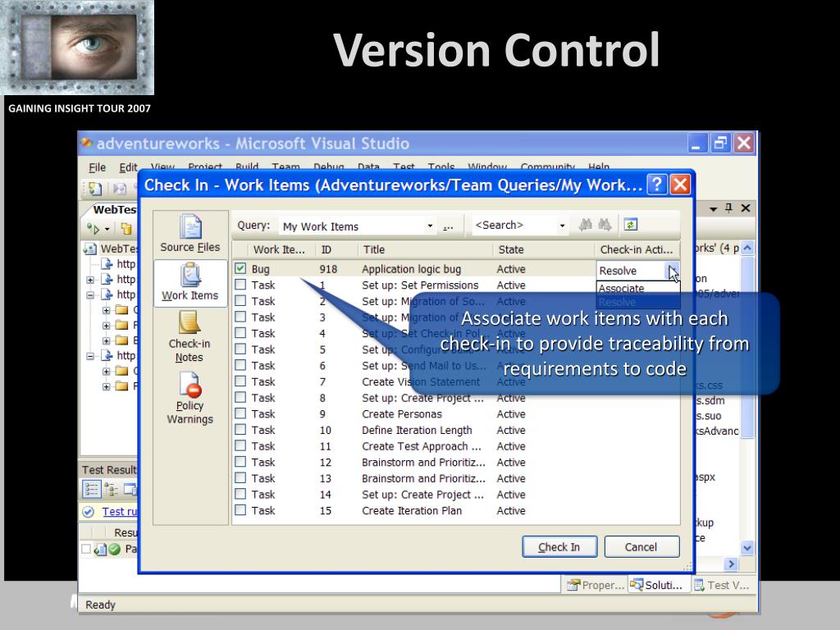Click scroll up arrow in Solution Explorer
The image size is (840, 630).
(747, 248)
